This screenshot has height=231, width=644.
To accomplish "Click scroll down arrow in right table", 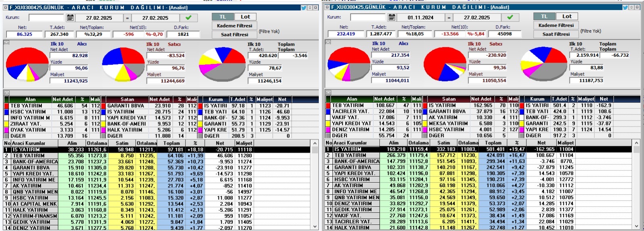I will coord(636,226).
